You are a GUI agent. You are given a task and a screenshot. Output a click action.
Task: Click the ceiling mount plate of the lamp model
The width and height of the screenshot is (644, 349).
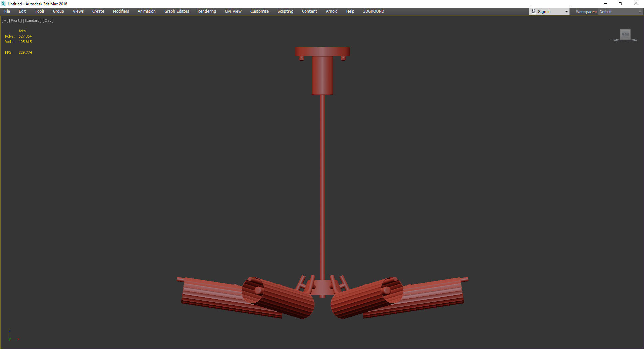point(323,51)
